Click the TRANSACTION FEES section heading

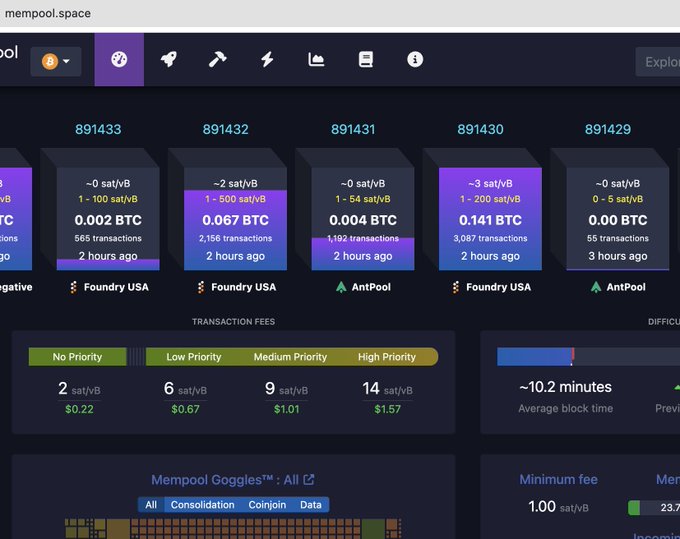(x=233, y=322)
